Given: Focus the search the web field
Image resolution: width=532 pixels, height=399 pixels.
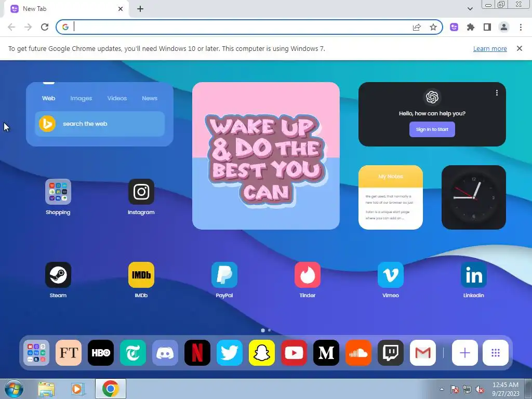Looking at the screenshot, I should [100, 124].
